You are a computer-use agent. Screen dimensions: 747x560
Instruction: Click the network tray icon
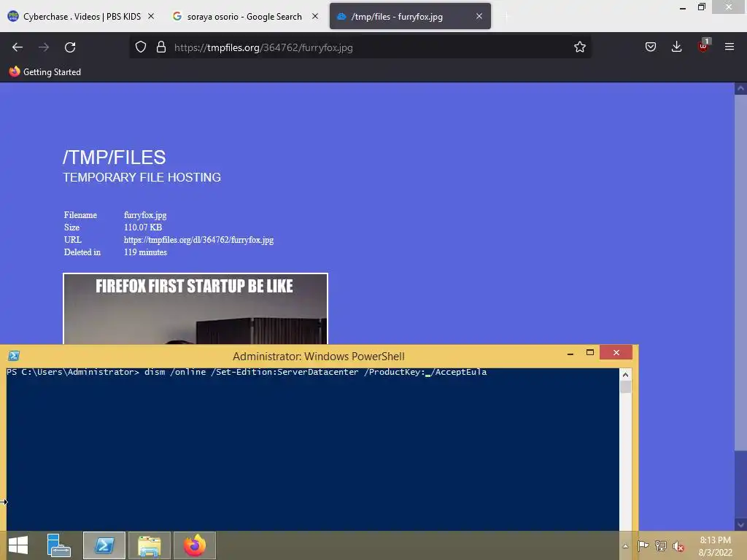(x=661, y=545)
